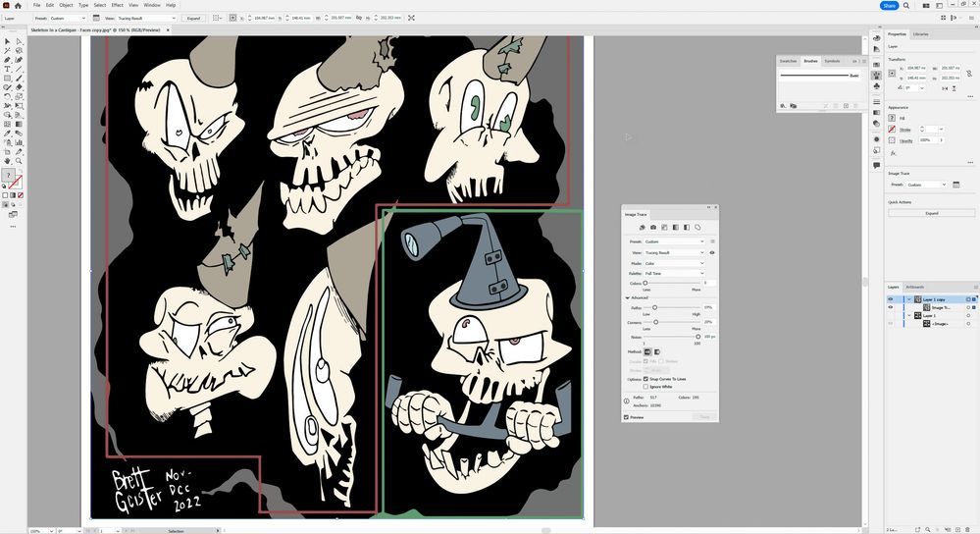Select the Lasso tool
Image resolution: width=980 pixels, height=534 pixels.
tap(19, 51)
